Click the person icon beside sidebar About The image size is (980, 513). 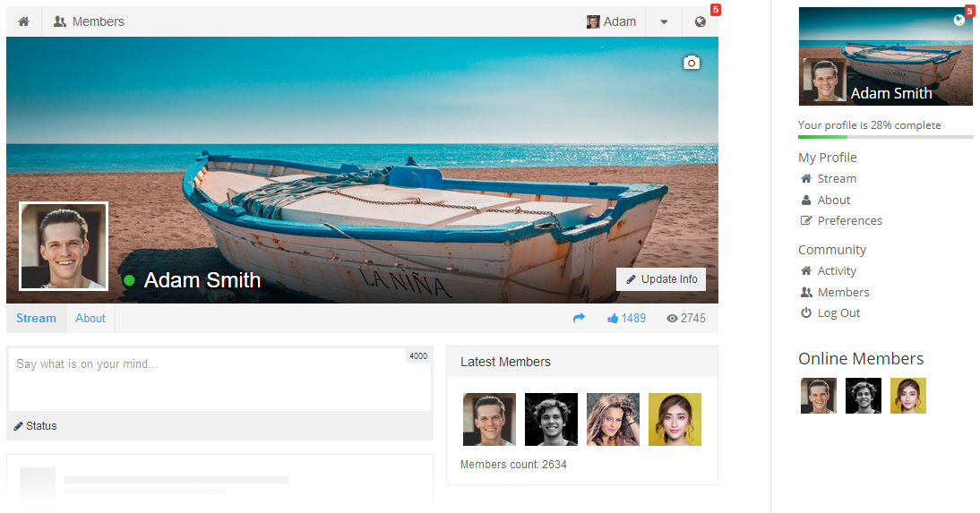point(806,200)
